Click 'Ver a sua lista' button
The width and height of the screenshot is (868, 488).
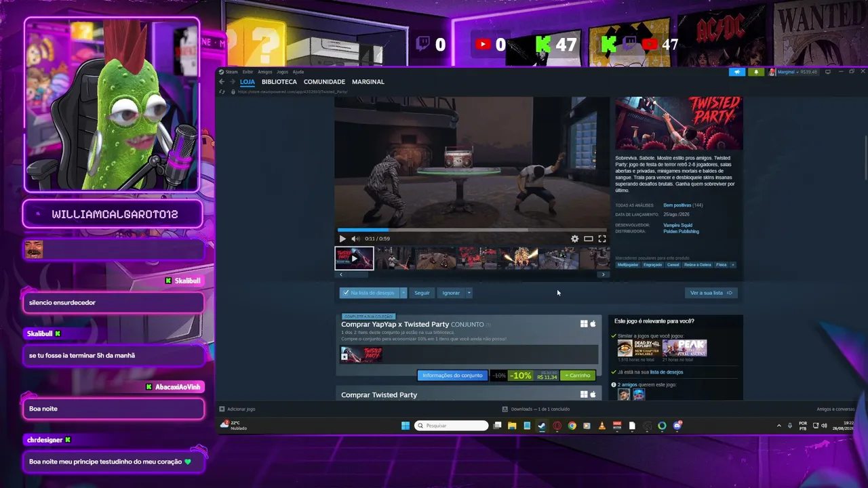pos(711,293)
